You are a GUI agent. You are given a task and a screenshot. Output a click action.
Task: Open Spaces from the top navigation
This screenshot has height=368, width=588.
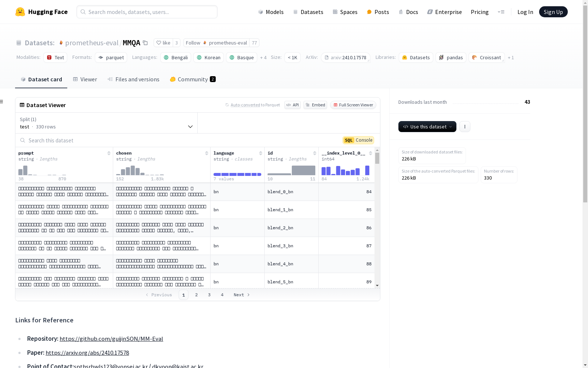[345, 12]
